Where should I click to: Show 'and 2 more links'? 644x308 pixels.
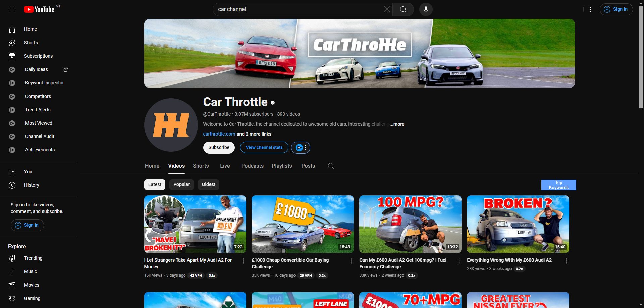254,134
